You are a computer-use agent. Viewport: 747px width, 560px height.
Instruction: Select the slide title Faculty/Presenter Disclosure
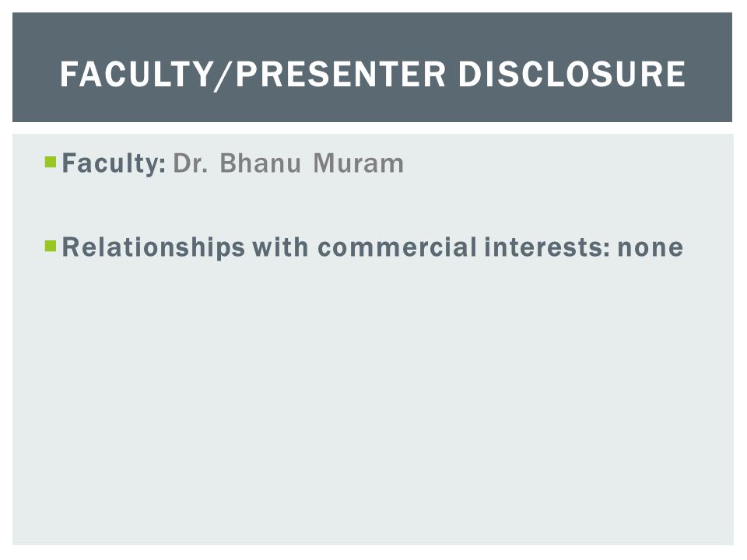(x=373, y=75)
